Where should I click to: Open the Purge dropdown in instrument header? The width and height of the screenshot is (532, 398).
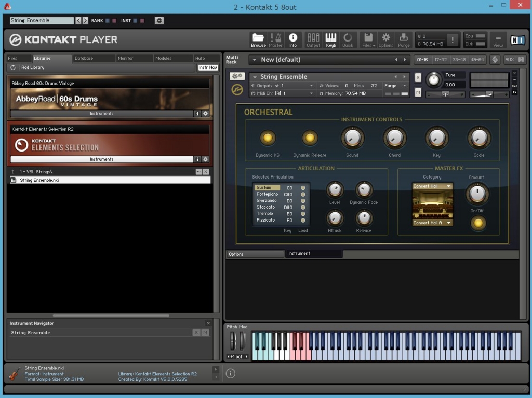pos(395,86)
